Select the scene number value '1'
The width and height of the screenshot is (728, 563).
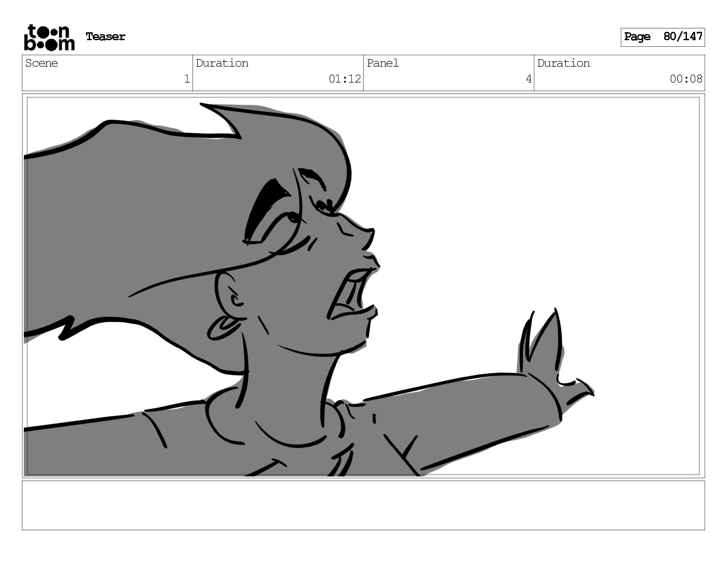pyautogui.click(x=187, y=79)
